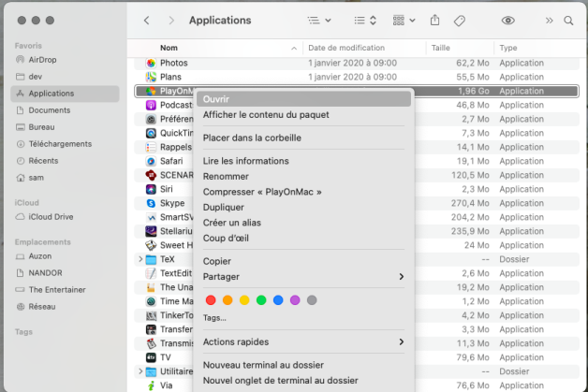Image resolution: width=588 pixels, height=392 pixels.
Task: Choose Ouvrir in the context menu
Action: pyautogui.click(x=303, y=99)
